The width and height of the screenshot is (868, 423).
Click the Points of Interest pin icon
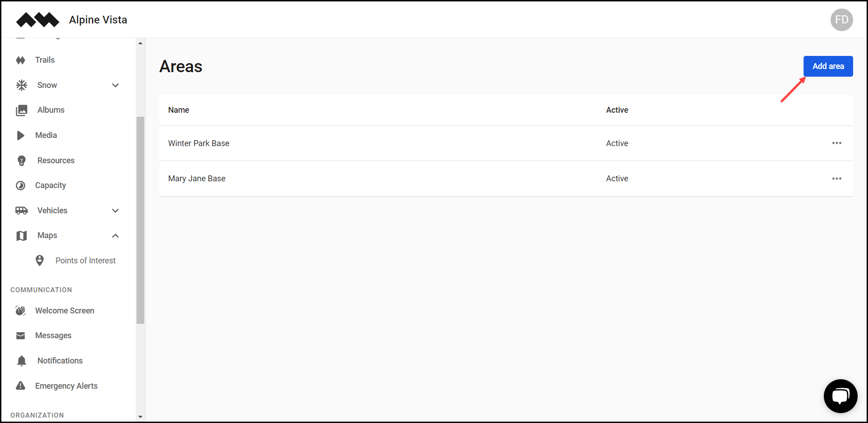pos(40,261)
